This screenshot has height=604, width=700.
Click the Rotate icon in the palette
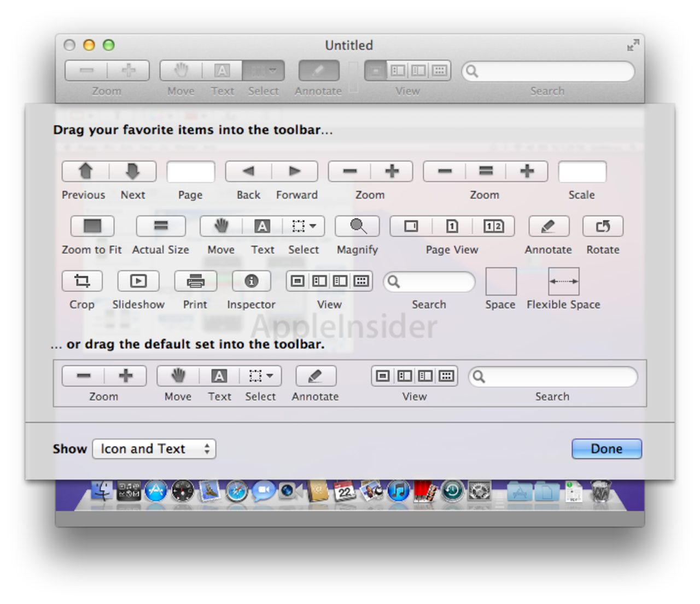coord(603,226)
